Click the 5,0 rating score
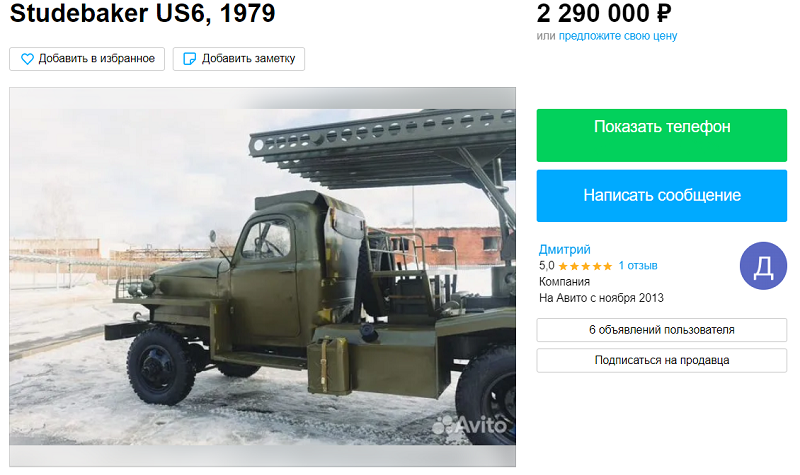 click(546, 266)
